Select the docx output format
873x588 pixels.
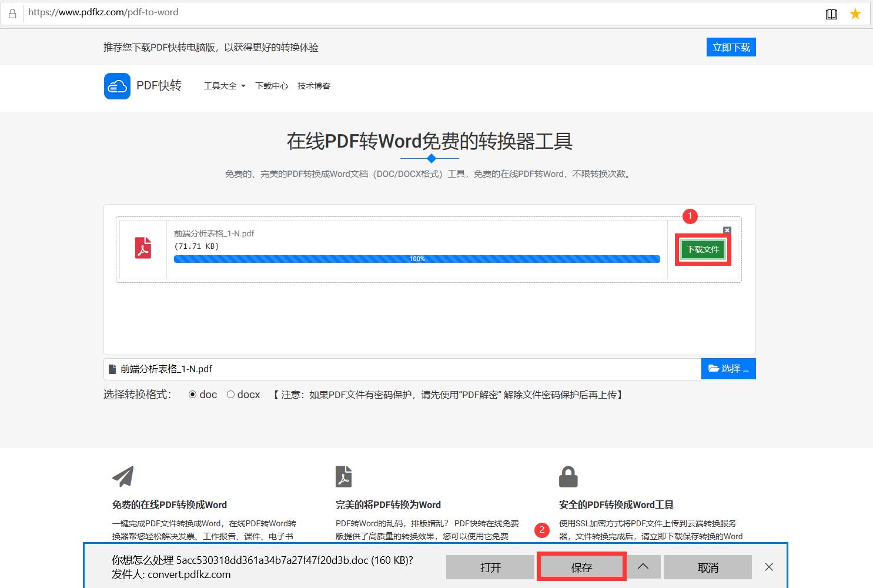tap(230, 394)
